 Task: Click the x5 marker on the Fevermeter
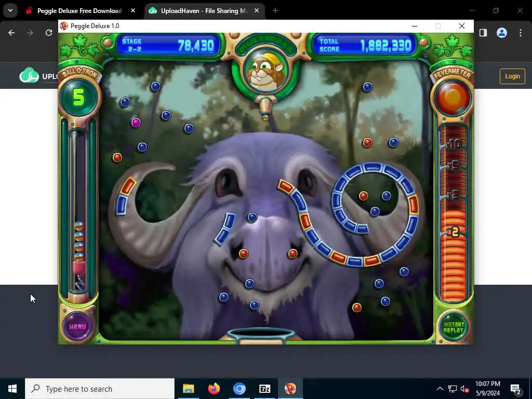[x=453, y=166]
